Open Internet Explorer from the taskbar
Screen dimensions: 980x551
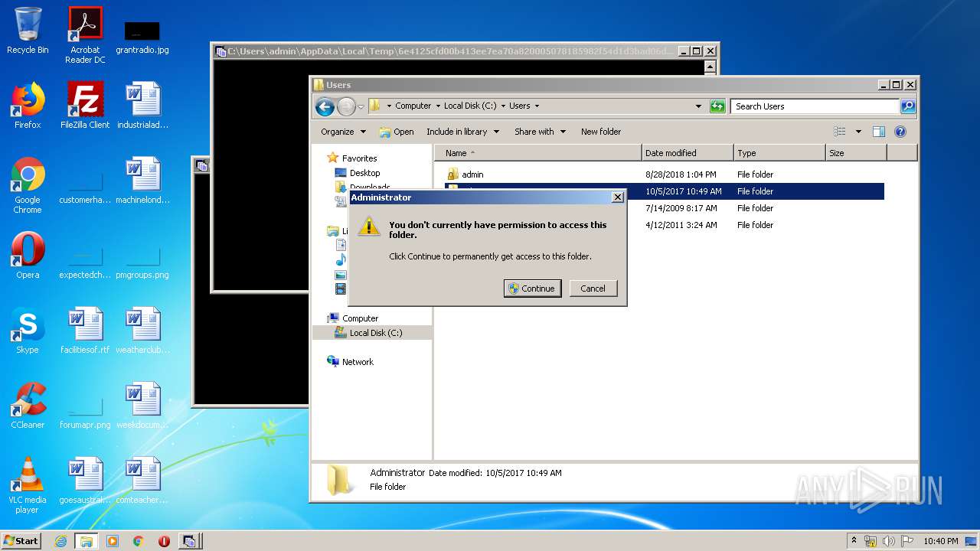60,541
